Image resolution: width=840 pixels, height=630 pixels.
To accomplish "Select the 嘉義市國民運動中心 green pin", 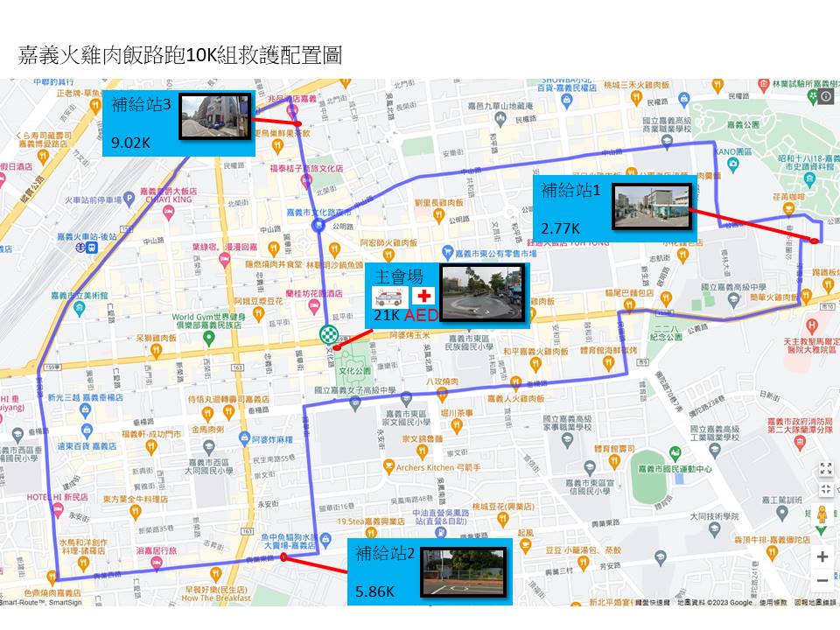I will (x=675, y=453).
